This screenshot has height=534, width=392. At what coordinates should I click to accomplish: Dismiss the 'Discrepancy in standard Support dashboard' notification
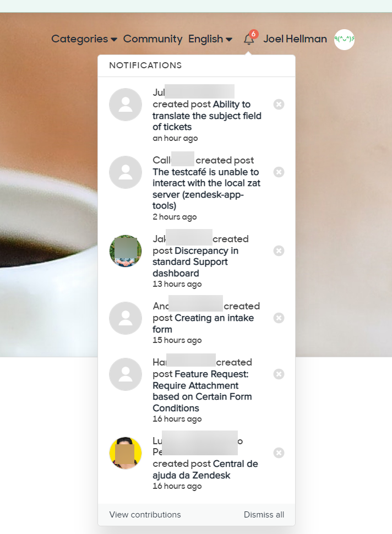[x=279, y=251]
